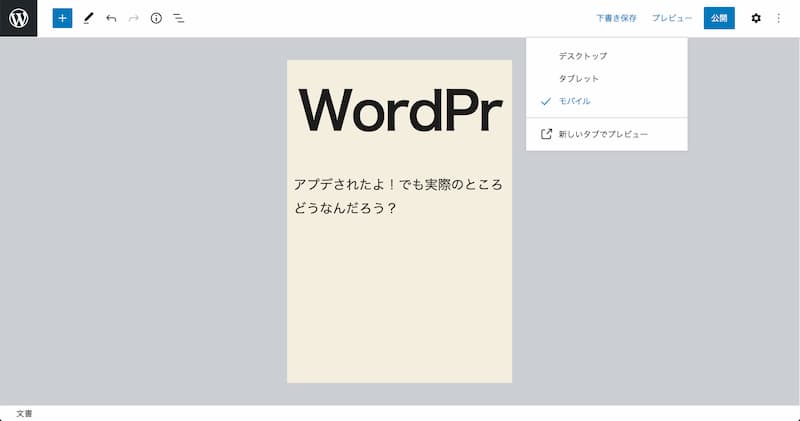Toggle the プレビュー dropdown
This screenshot has width=800, height=421.
coord(672,18)
